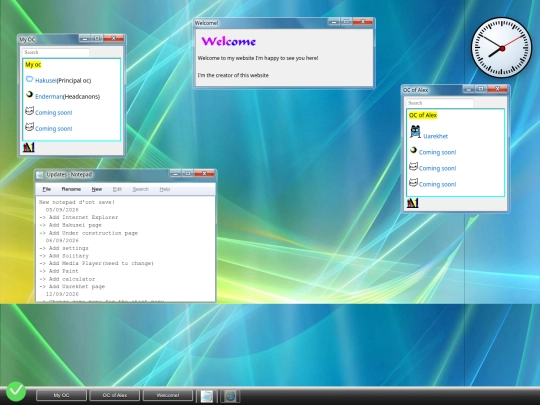Open the New menu in Notepad
The width and height of the screenshot is (540, 405).
97,189
